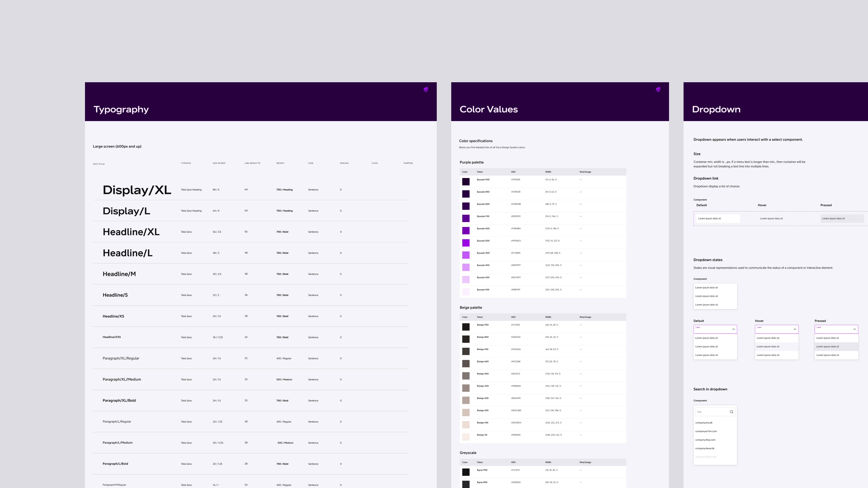Choose companyse7en.com from the dropdown list

pyautogui.click(x=706, y=431)
